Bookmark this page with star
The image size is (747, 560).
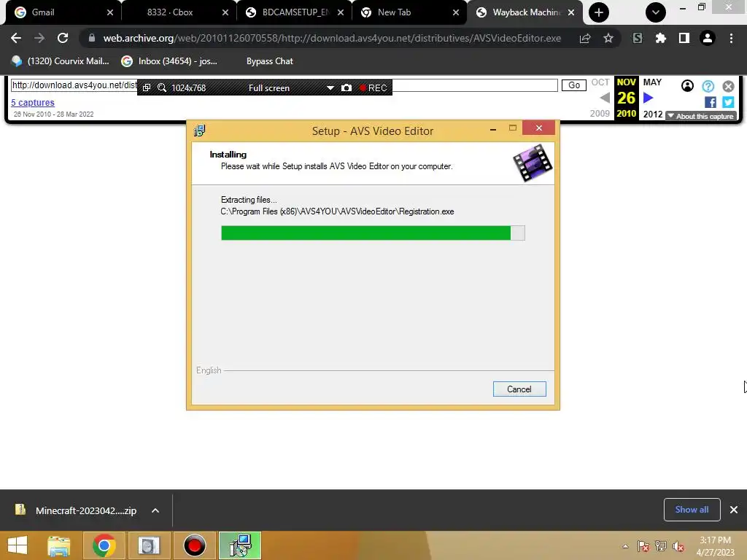click(608, 38)
